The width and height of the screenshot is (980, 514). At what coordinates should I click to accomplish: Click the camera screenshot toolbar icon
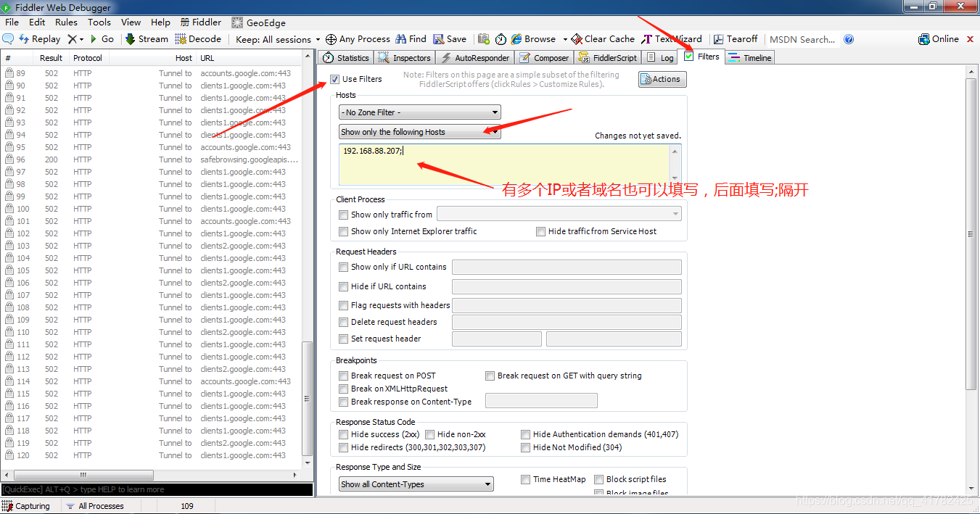pos(483,39)
